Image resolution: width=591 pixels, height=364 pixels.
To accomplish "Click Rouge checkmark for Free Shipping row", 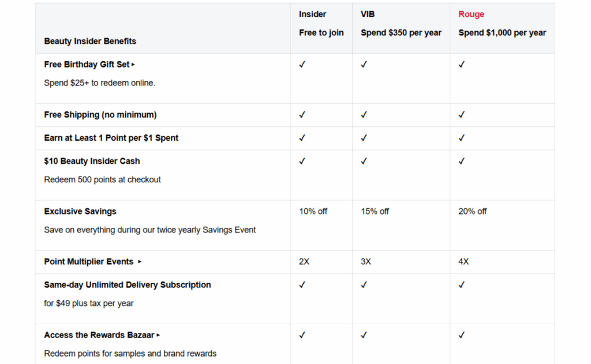I will click(x=461, y=115).
